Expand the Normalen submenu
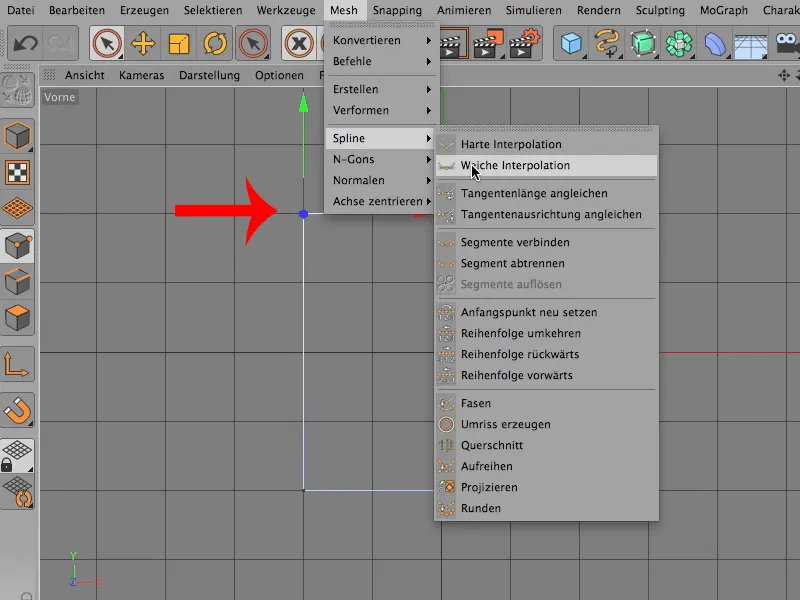The image size is (800, 600). pos(382,180)
